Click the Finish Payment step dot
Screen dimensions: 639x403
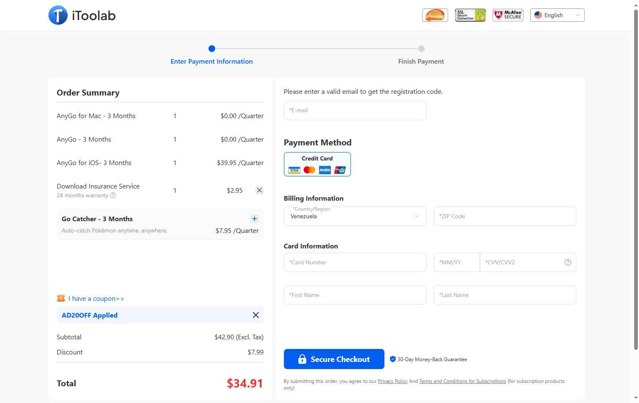(x=421, y=48)
